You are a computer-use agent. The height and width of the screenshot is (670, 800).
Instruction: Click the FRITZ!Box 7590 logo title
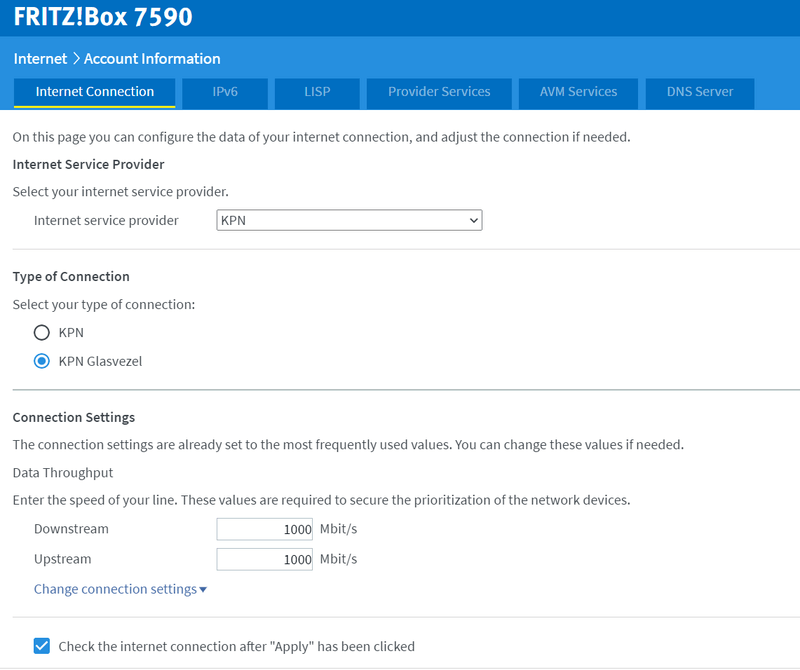pyautogui.click(x=103, y=16)
